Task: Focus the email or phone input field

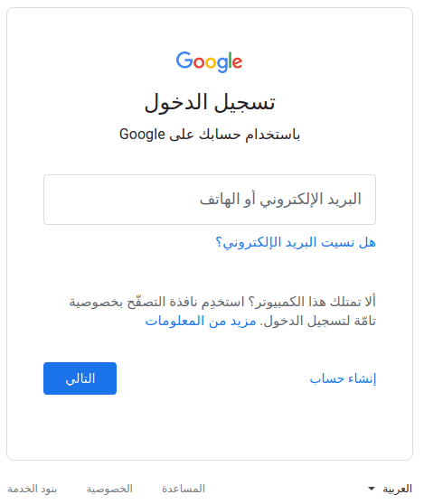Action: point(210,200)
